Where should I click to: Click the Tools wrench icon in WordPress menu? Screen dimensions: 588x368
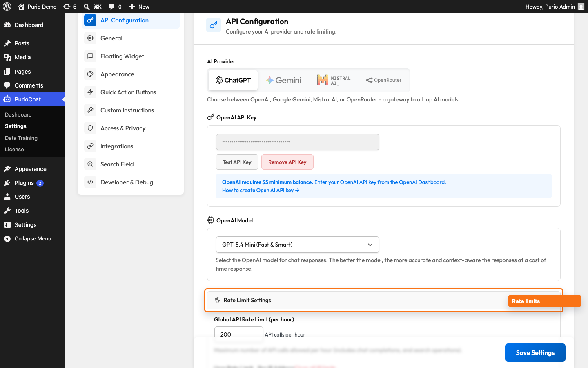[x=7, y=211]
